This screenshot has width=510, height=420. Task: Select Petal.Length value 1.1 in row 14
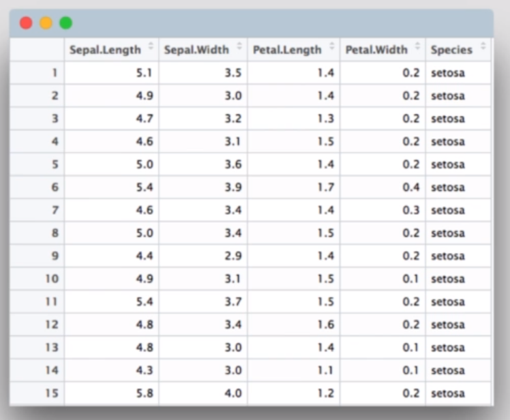pyautogui.click(x=294, y=370)
